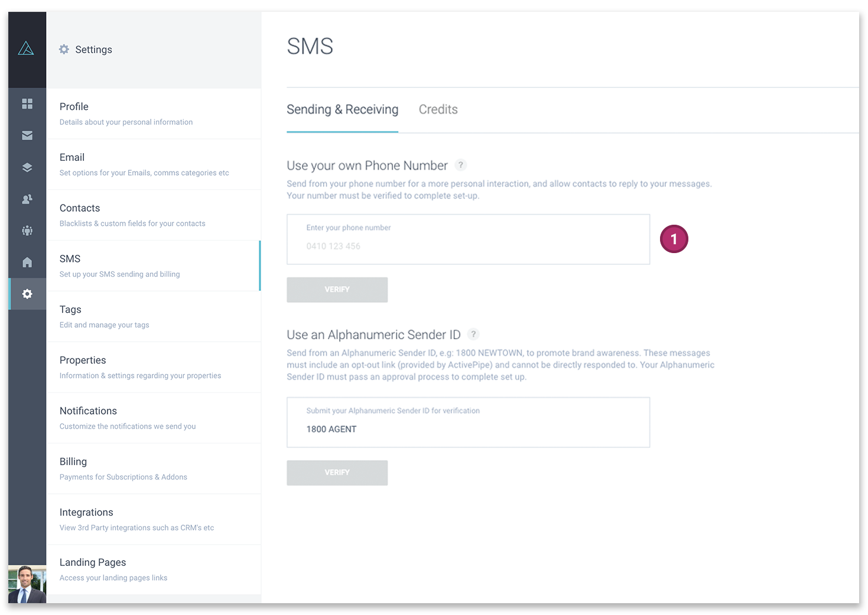The image size is (868, 615).
Task: Switch to the Credits tab
Action: (x=438, y=109)
